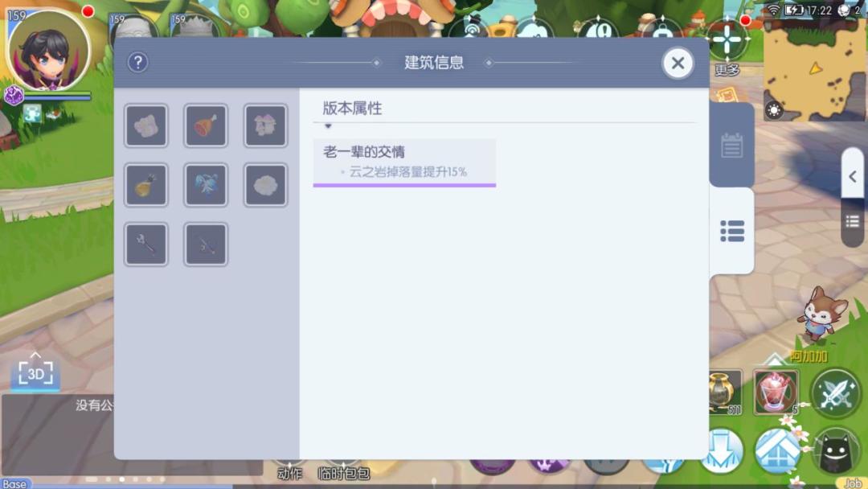Select the fishing rod item slot
Image resolution: width=868 pixels, height=489 pixels.
[x=206, y=244]
